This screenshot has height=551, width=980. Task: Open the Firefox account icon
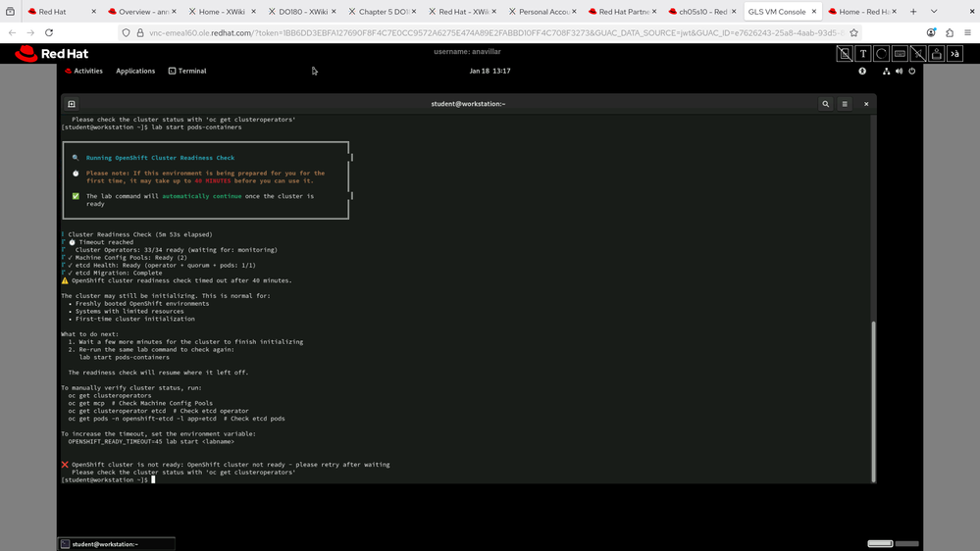tap(931, 32)
